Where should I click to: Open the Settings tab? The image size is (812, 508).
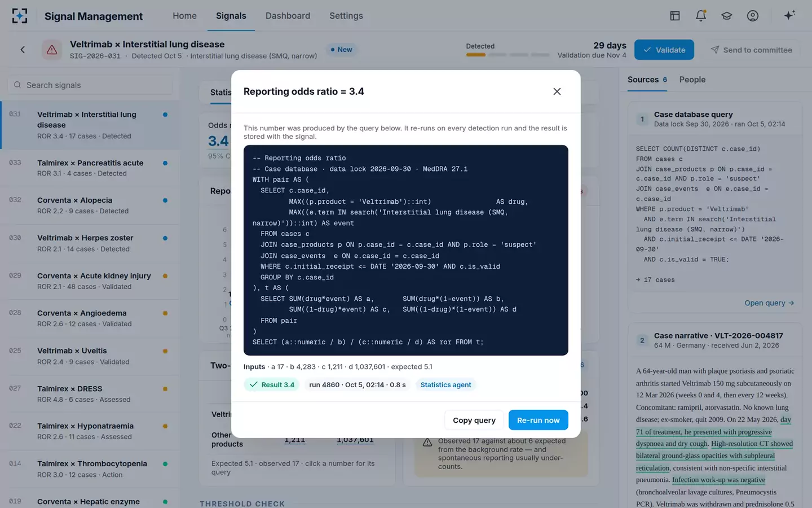(x=346, y=16)
